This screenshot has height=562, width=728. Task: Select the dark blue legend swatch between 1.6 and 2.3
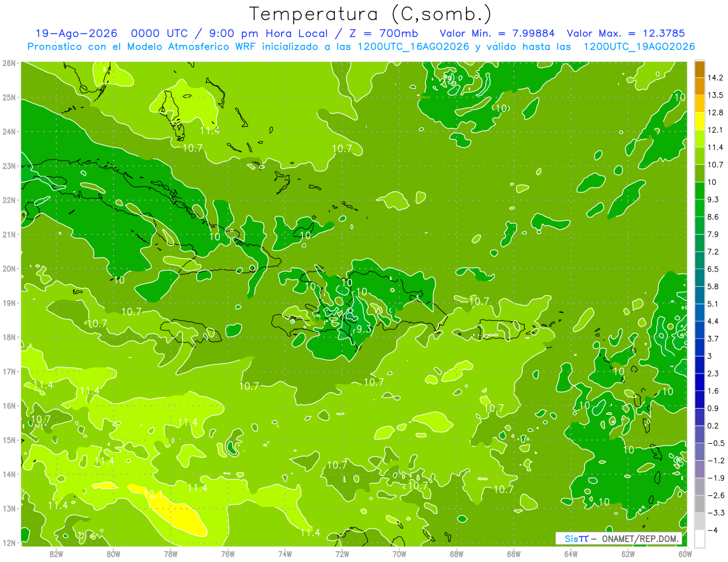pyautogui.click(x=699, y=382)
